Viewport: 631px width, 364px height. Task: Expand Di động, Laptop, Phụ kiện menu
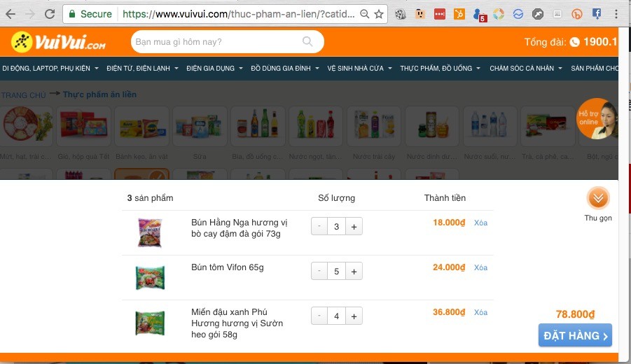(50, 69)
